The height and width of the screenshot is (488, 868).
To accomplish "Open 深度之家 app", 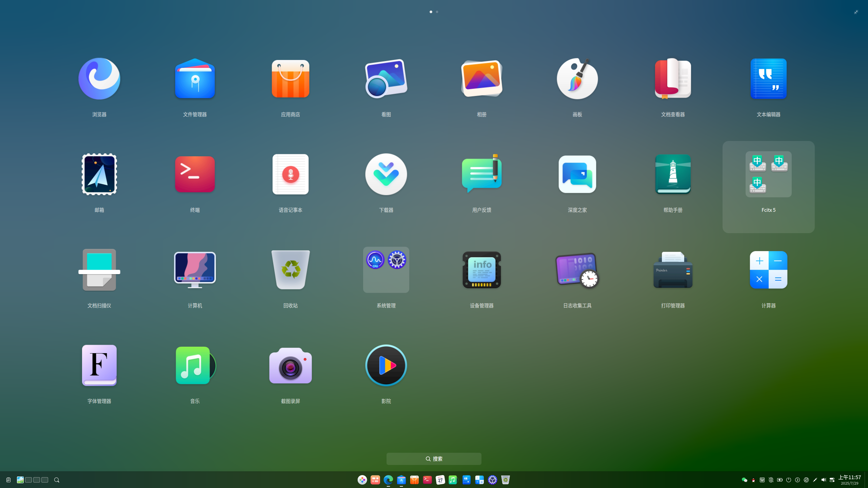I will pos(577,174).
